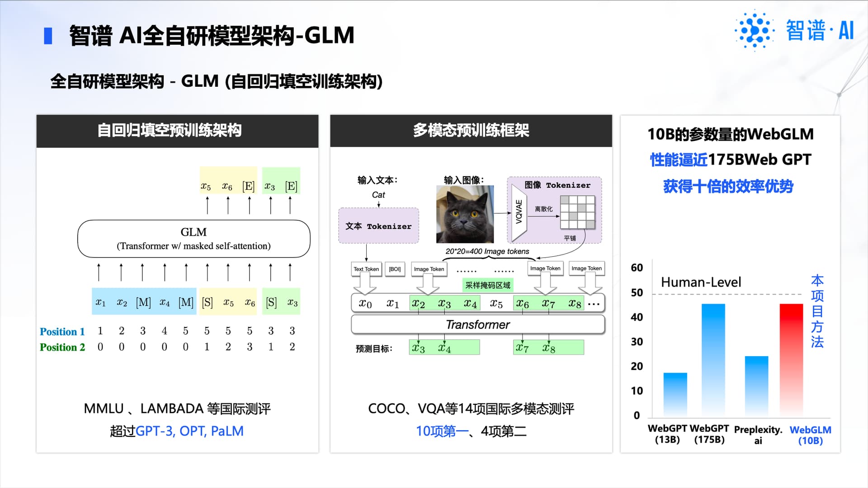This screenshot has height=488, width=868.
Task: Click the Position 1 label
Action: [x=62, y=332]
